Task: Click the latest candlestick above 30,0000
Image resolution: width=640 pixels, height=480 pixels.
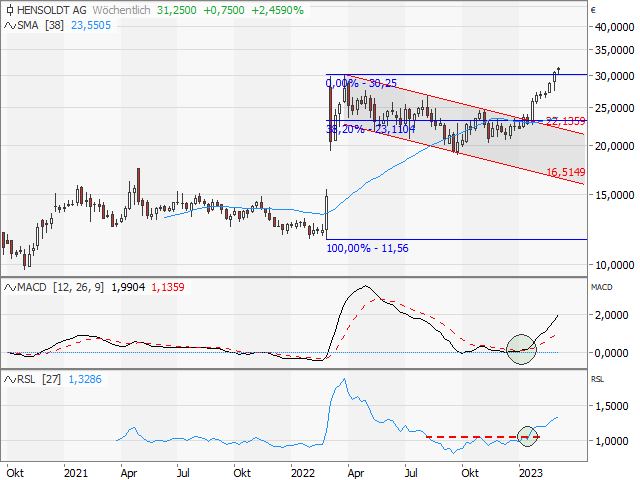Action: pos(559,71)
